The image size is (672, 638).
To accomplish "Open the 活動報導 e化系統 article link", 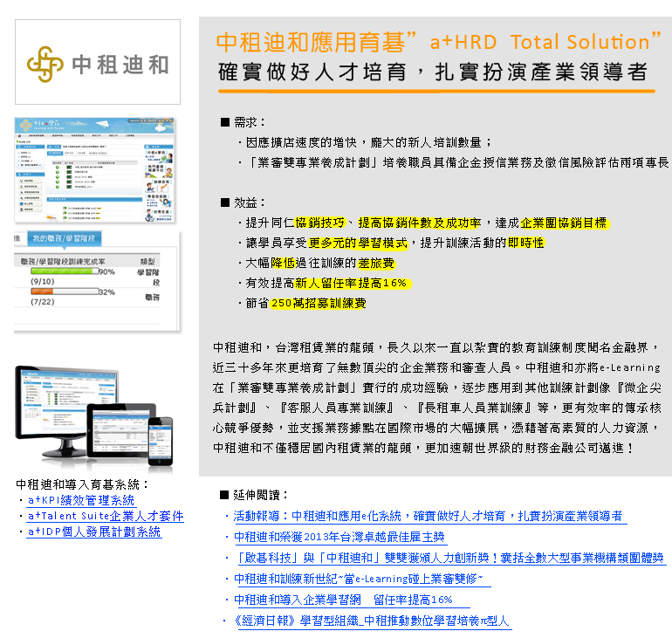I will pos(428,516).
